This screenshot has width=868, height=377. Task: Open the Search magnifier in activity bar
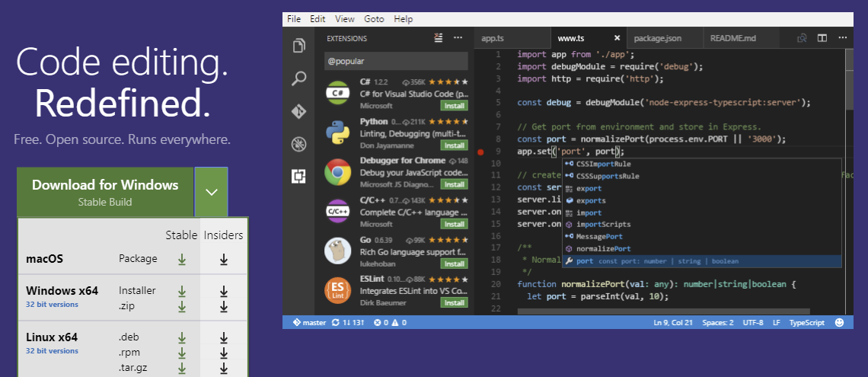pyautogui.click(x=298, y=78)
